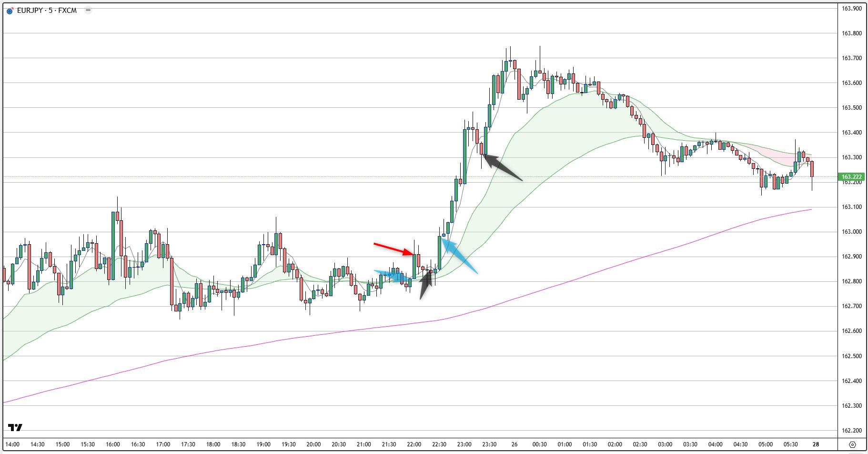This screenshot has width=868, height=454.
Task: Click the 162.800 price axis label
Action: [852, 281]
